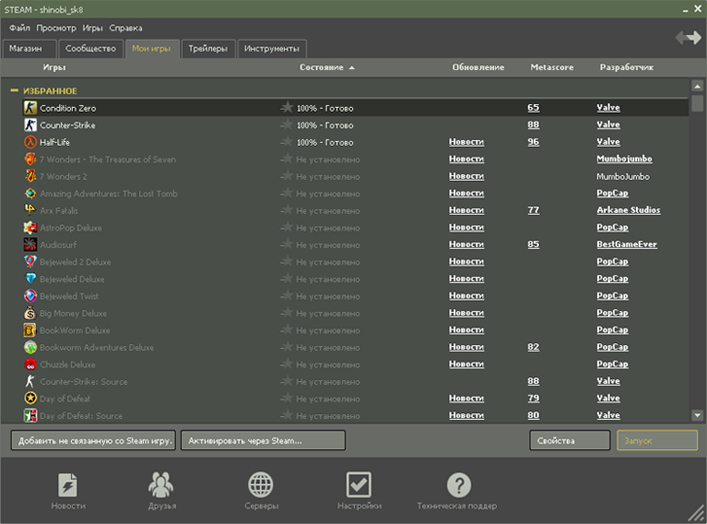Screen dimensions: 707x524
Task: Open the Друзья friends icon
Action: point(162,485)
